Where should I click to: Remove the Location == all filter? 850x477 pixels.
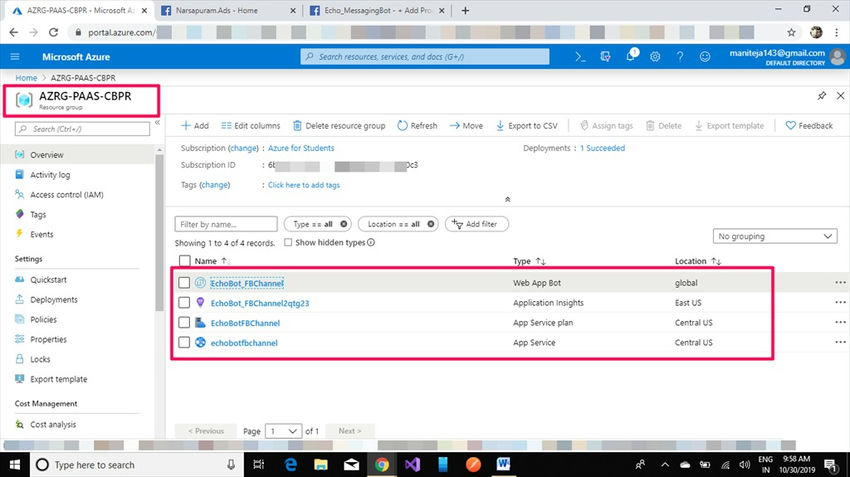(x=430, y=224)
